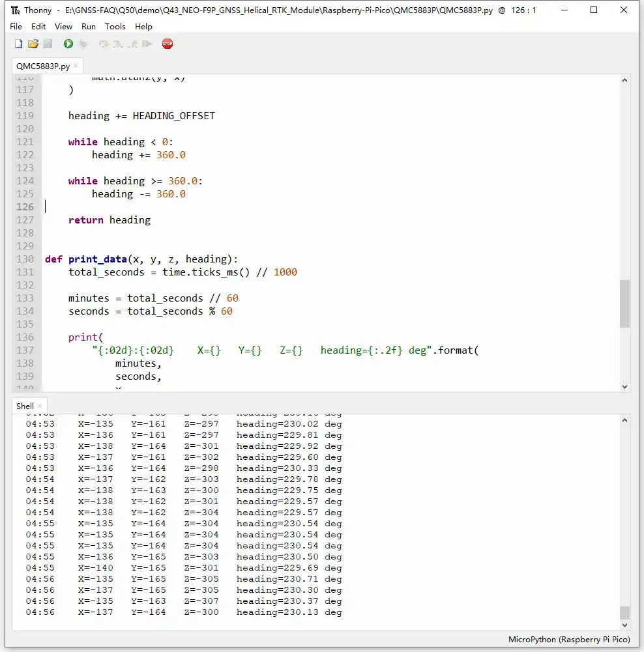Run the current script with the green play icon
The width and height of the screenshot is (644, 652).
click(x=68, y=44)
